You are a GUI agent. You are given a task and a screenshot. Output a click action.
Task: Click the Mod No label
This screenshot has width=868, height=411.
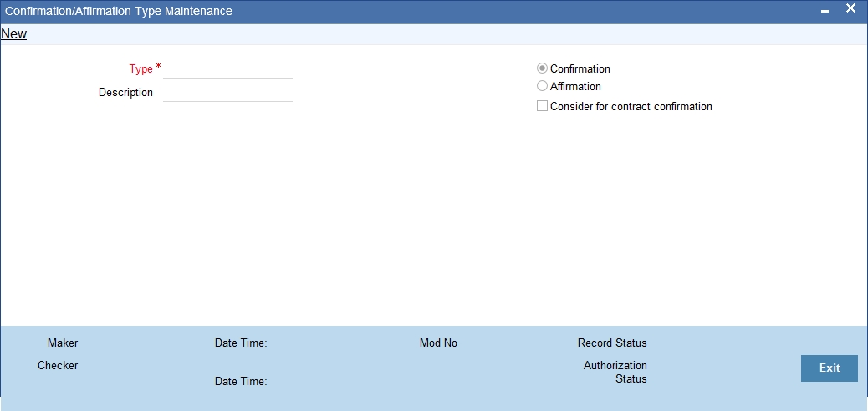pos(438,343)
